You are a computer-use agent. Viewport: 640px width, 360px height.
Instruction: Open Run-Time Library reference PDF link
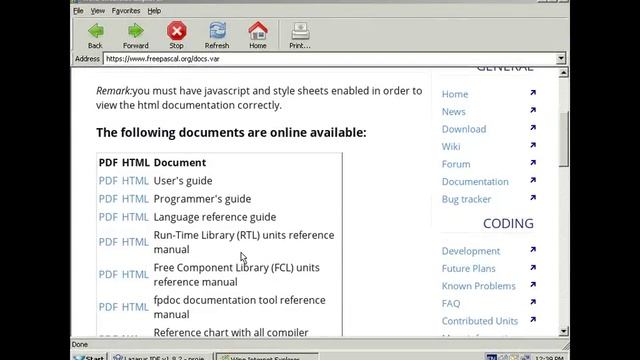pyautogui.click(x=108, y=242)
